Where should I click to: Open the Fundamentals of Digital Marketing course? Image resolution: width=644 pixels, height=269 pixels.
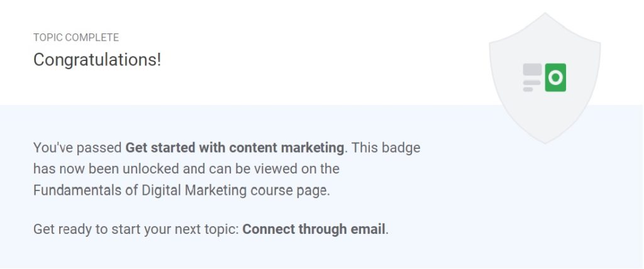tap(140, 190)
